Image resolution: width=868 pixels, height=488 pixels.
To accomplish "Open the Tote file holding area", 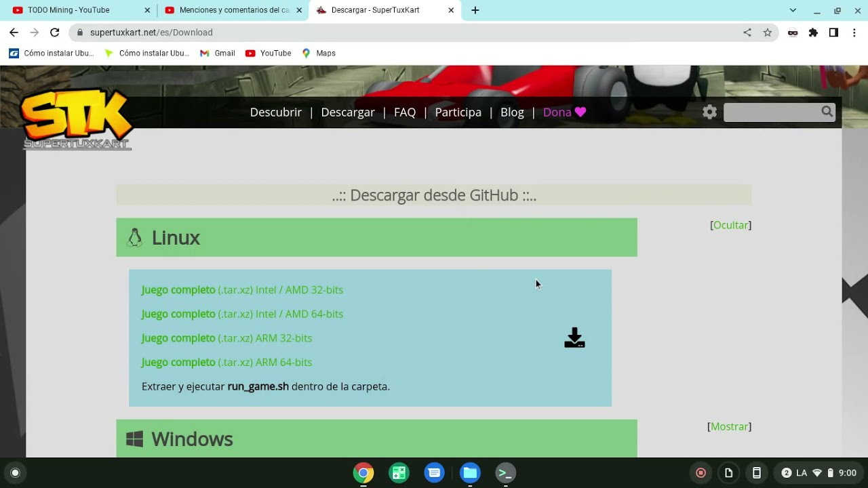I will 729,473.
